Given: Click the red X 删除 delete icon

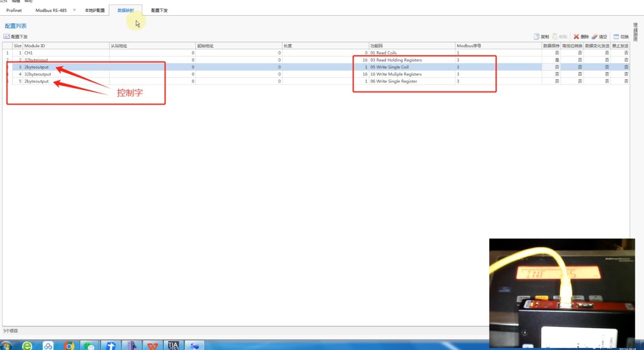Looking at the screenshot, I should click(577, 37).
